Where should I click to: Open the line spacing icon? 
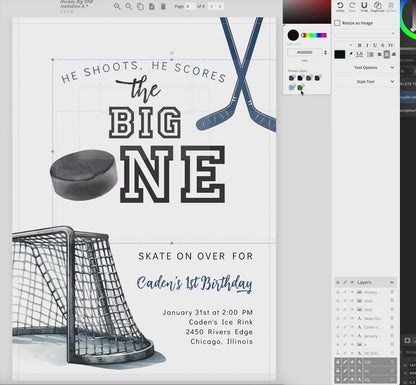[x=360, y=54]
